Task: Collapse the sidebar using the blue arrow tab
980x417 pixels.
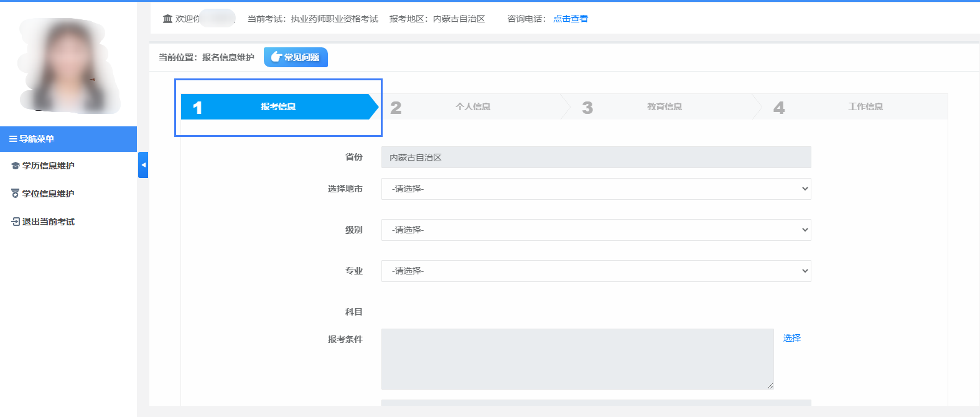Action: click(143, 165)
